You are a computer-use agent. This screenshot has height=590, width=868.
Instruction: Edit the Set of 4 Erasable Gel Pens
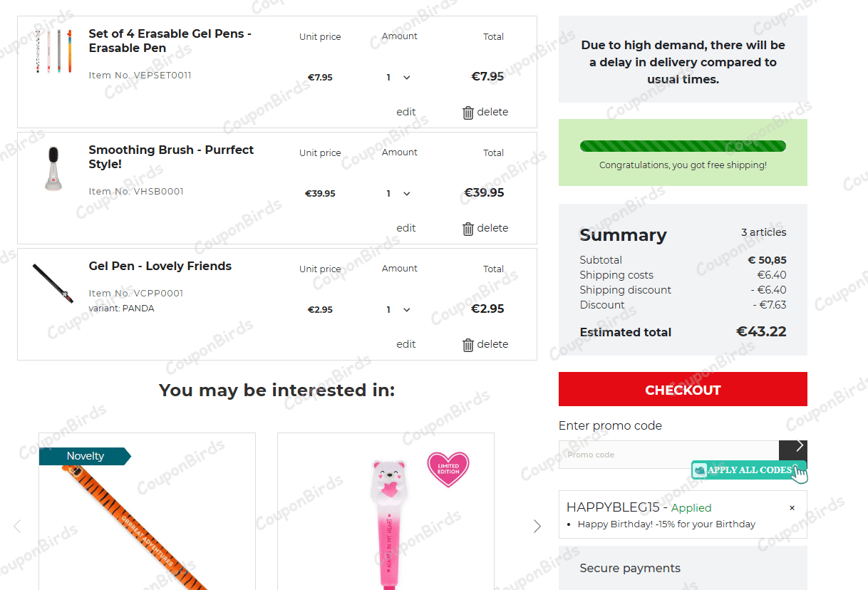[406, 112]
